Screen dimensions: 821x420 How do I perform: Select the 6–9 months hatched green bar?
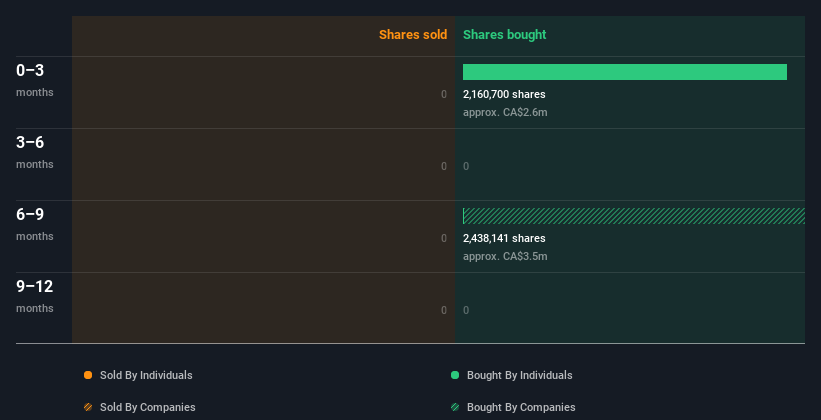[x=634, y=216]
